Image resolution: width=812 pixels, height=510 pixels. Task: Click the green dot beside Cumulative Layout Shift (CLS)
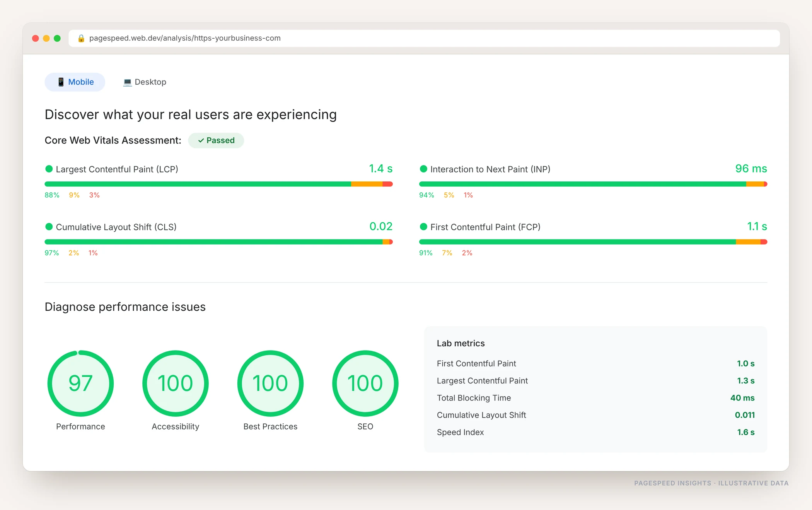(x=49, y=227)
